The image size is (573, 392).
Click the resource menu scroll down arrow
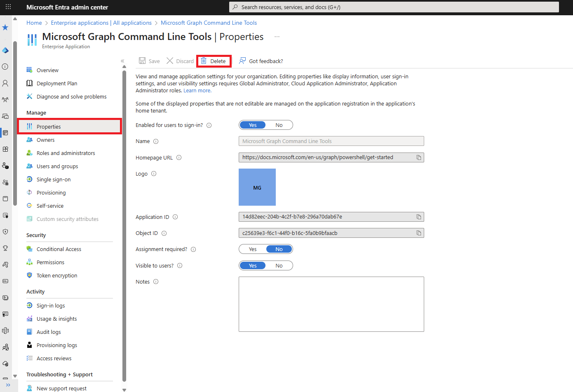pos(124,390)
